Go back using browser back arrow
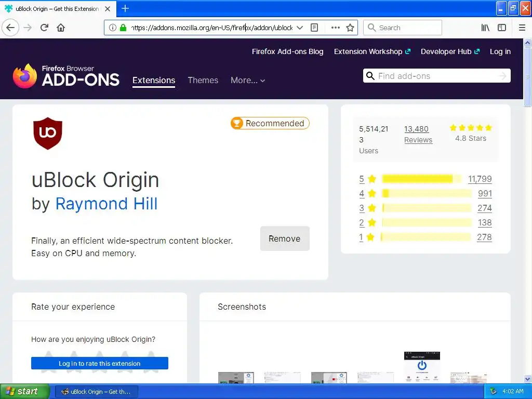 coord(10,28)
